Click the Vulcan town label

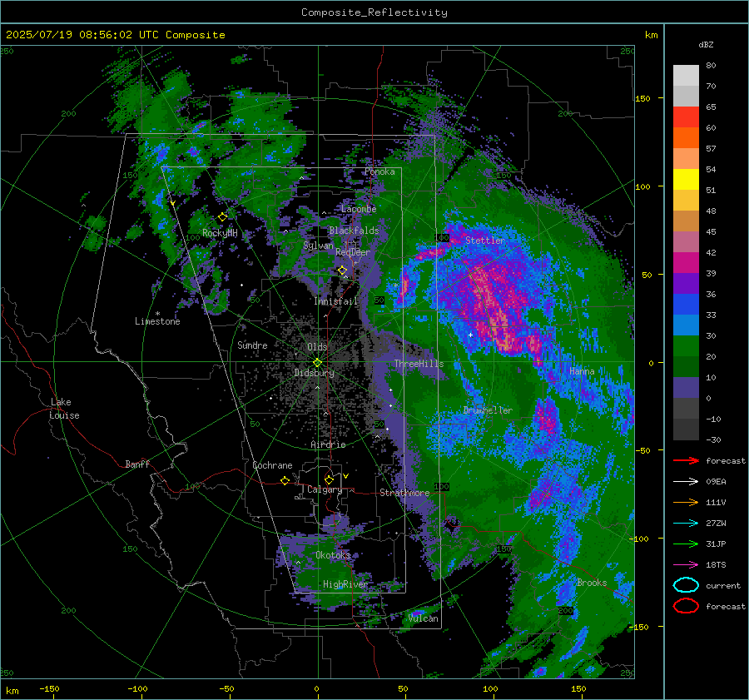pos(423,618)
